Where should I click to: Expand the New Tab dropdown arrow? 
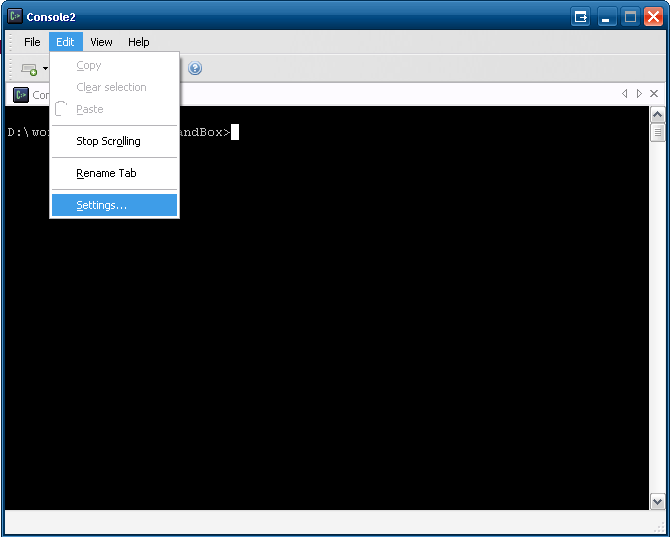(x=45, y=68)
